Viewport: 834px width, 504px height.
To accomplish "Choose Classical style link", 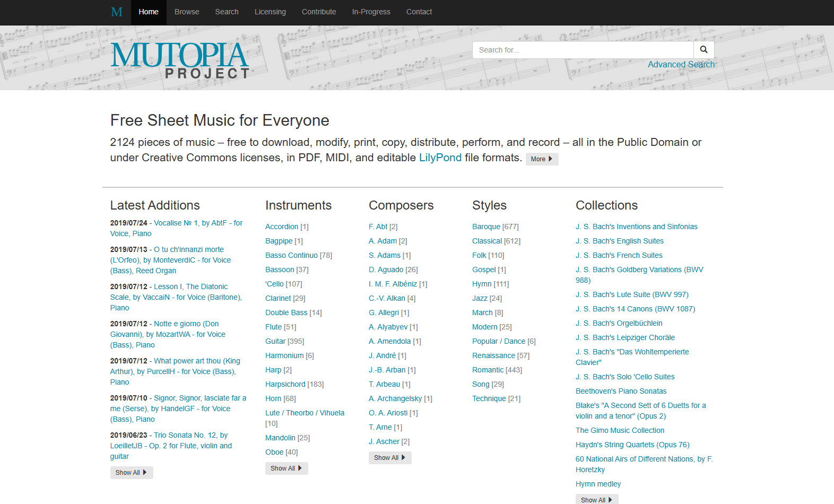I will click(x=487, y=241).
